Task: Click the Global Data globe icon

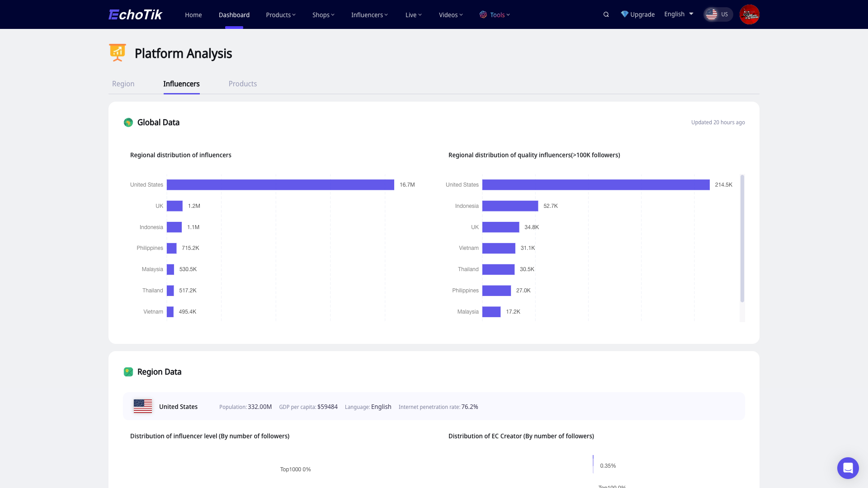Action: click(128, 122)
